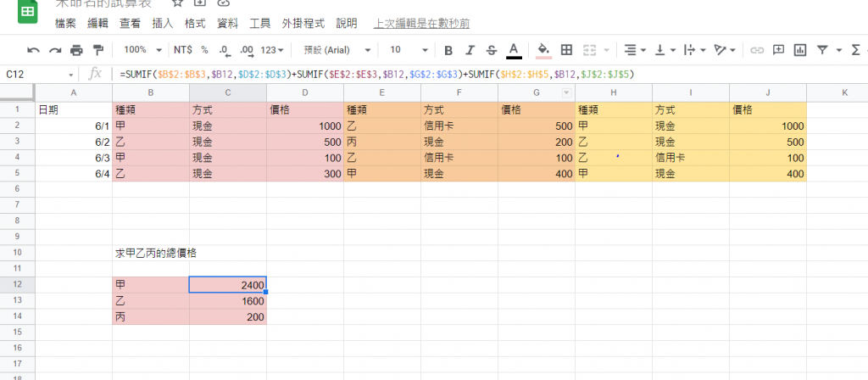This screenshot has width=868, height=380.
Task: Open the 100% zoom dropdown
Action: tap(142, 50)
